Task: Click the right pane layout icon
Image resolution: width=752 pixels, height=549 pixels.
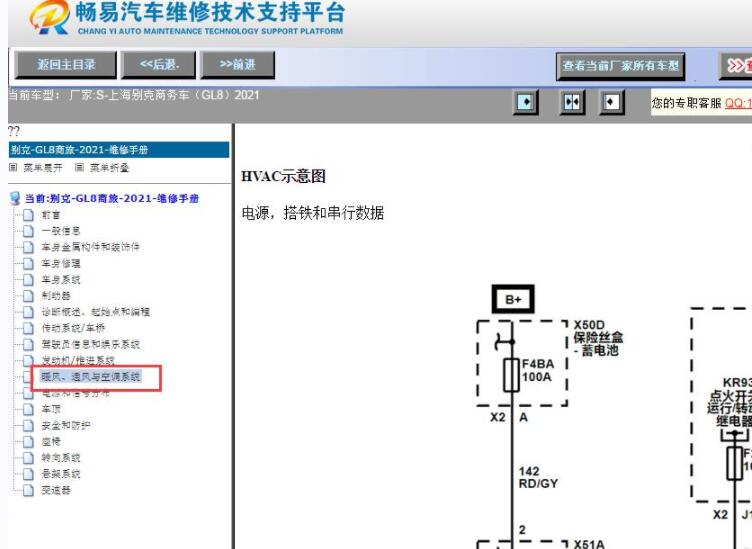Action: (x=611, y=102)
